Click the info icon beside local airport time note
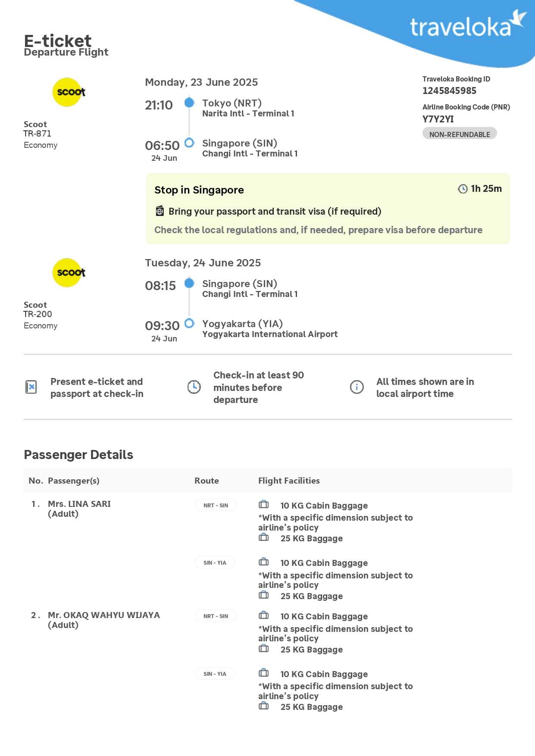The image size is (535, 756). tap(357, 387)
